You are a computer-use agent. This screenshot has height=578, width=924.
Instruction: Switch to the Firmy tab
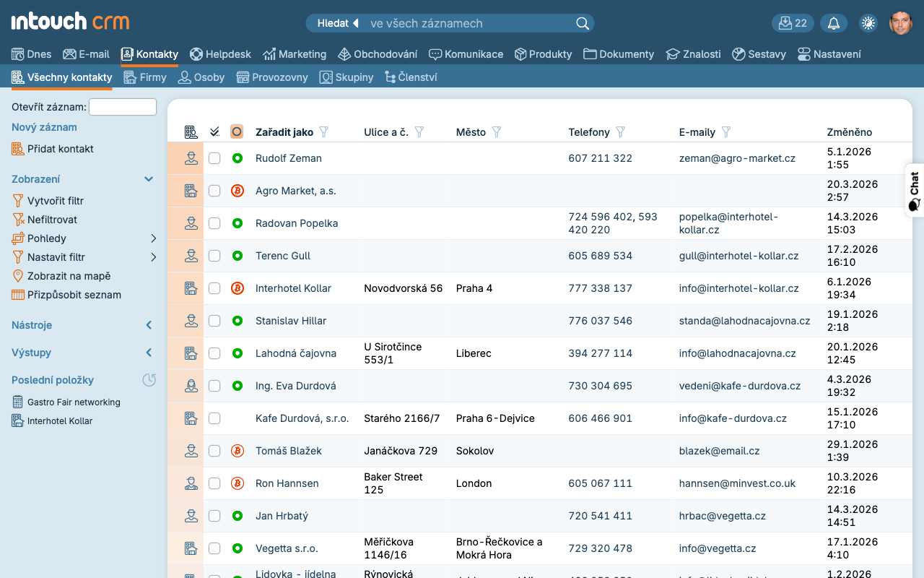click(x=145, y=77)
